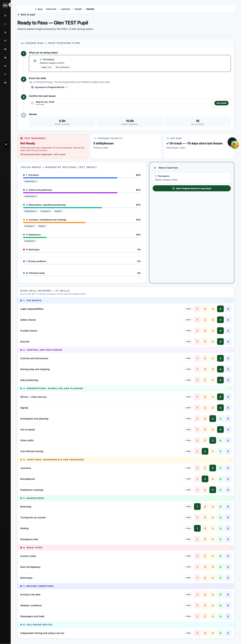
Task: Open the S item in the sidebar
Action: (x=5, y=33)
